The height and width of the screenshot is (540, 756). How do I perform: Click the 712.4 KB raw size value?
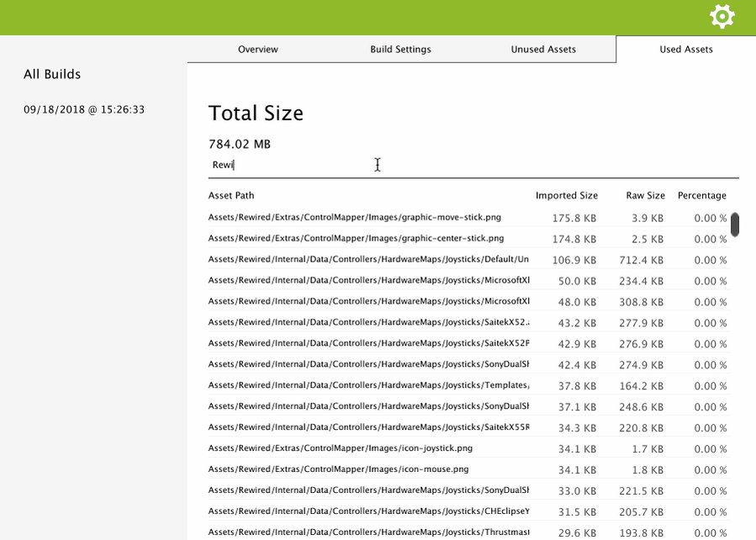[642, 261]
